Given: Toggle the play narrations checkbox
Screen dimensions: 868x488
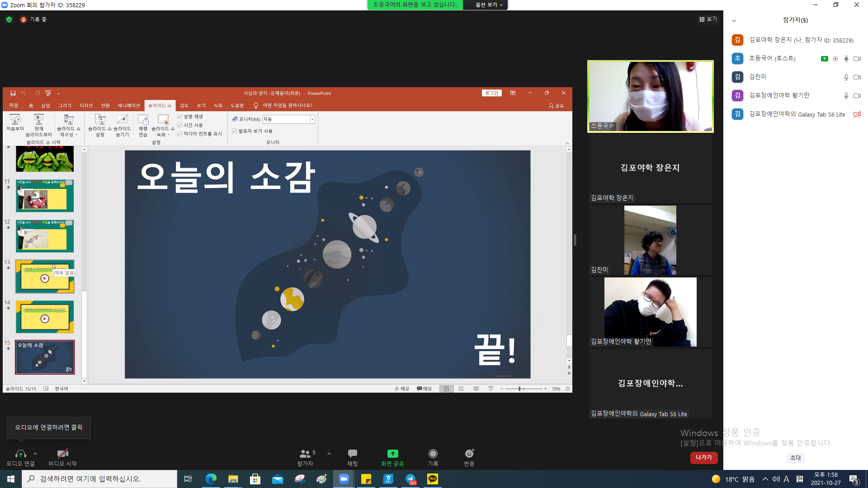Looking at the screenshot, I should pos(180,117).
